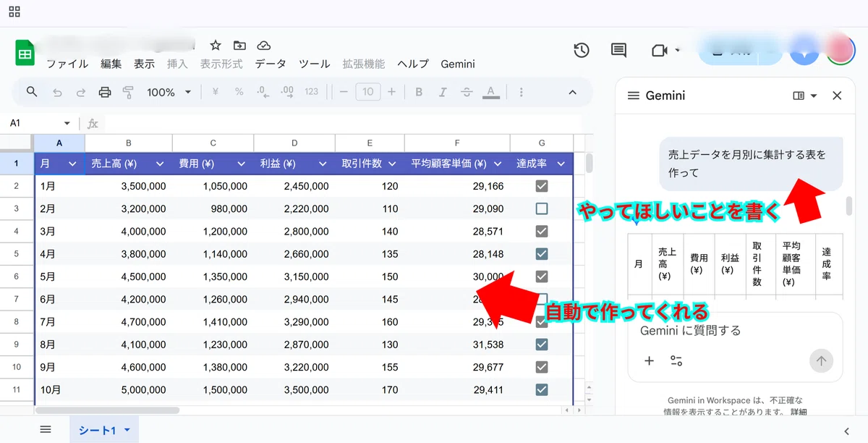Open the 100% zoom dropdown
The width and height of the screenshot is (868, 443).
point(169,92)
